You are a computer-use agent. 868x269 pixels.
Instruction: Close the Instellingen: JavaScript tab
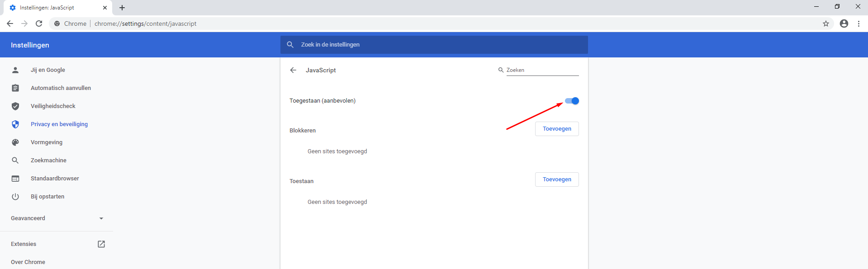(105, 8)
